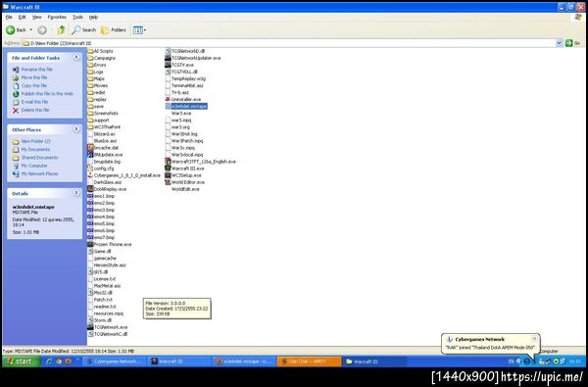588x387 pixels.
Task: Select the Uninstaller.exe icon
Action: tap(168, 99)
